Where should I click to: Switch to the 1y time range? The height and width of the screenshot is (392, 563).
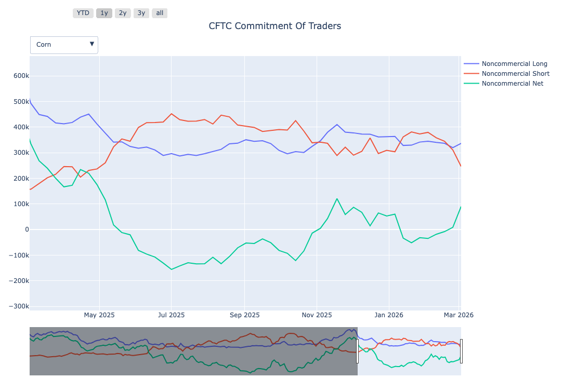(104, 13)
